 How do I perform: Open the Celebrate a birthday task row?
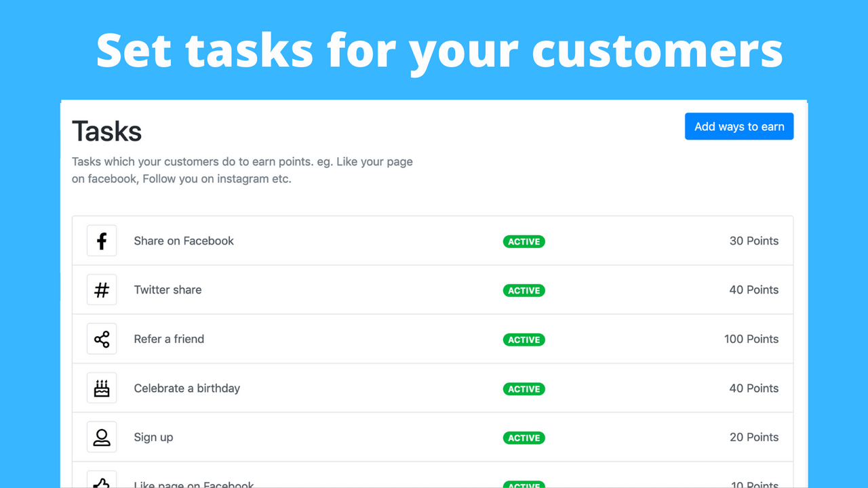(x=187, y=388)
